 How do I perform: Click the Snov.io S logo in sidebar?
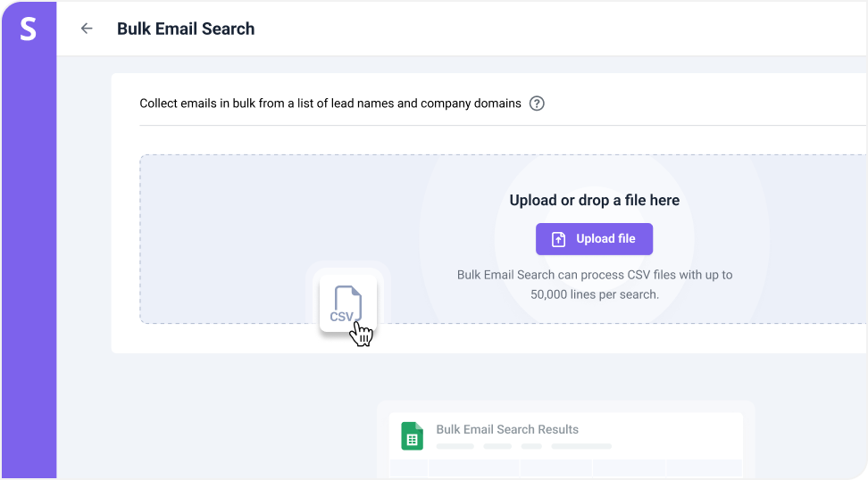coord(28,29)
